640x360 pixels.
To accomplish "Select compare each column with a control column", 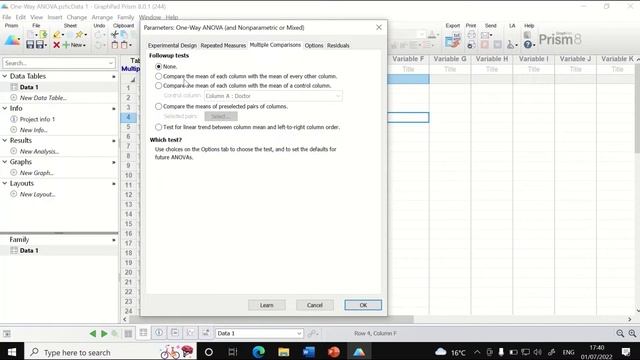I will pos(158,86).
